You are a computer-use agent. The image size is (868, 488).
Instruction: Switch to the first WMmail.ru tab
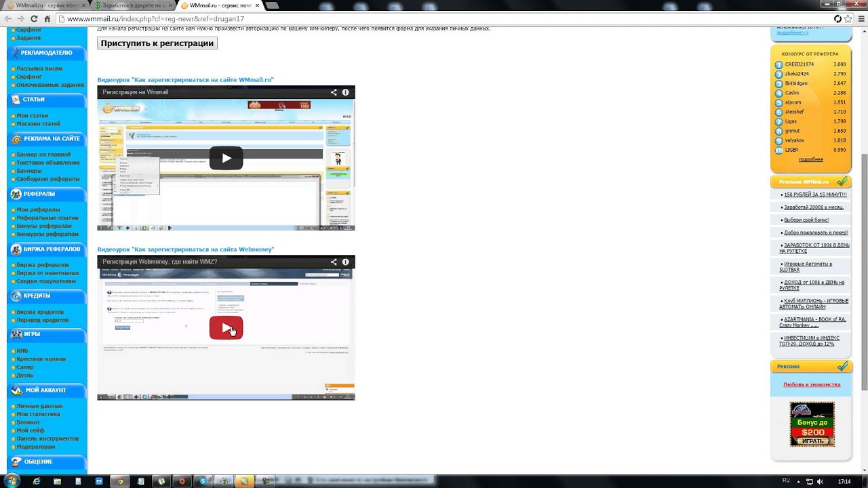(46, 5)
